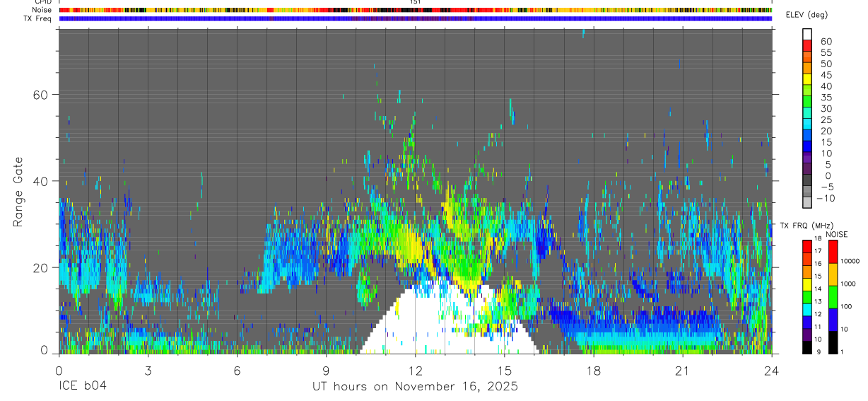Click the 'NOISE' legend title
This screenshot has height=401, width=868.
tap(837, 234)
